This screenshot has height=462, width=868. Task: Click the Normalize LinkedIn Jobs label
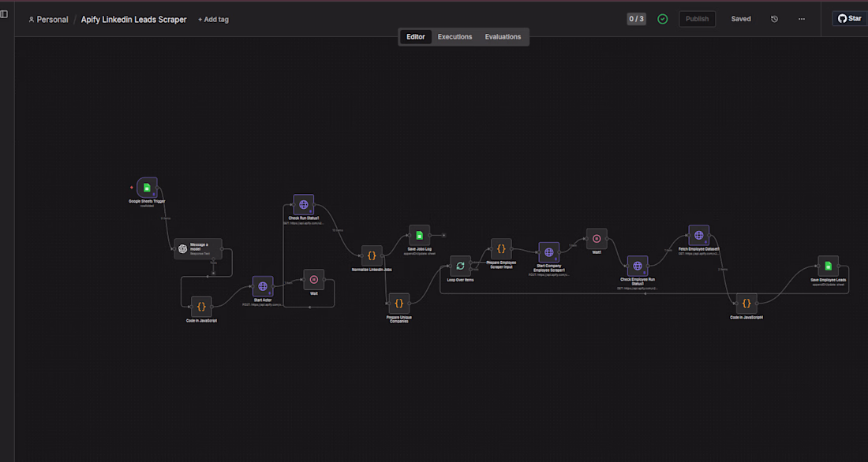[x=372, y=270]
